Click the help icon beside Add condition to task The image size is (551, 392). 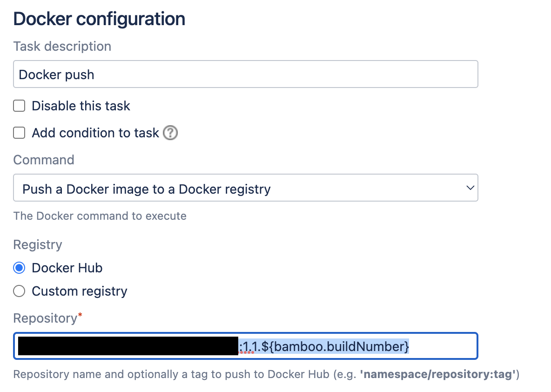[x=171, y=133]
